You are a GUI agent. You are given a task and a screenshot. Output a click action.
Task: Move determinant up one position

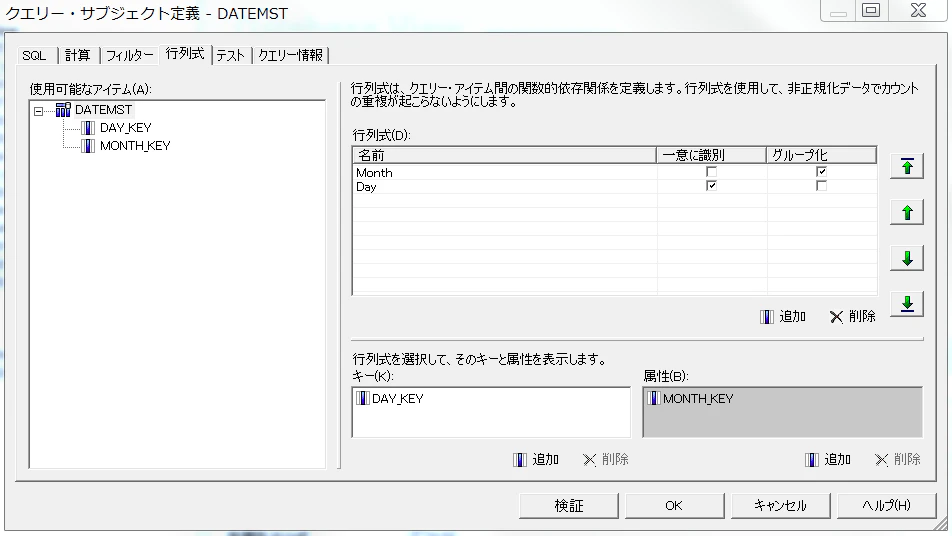point(907,212)
